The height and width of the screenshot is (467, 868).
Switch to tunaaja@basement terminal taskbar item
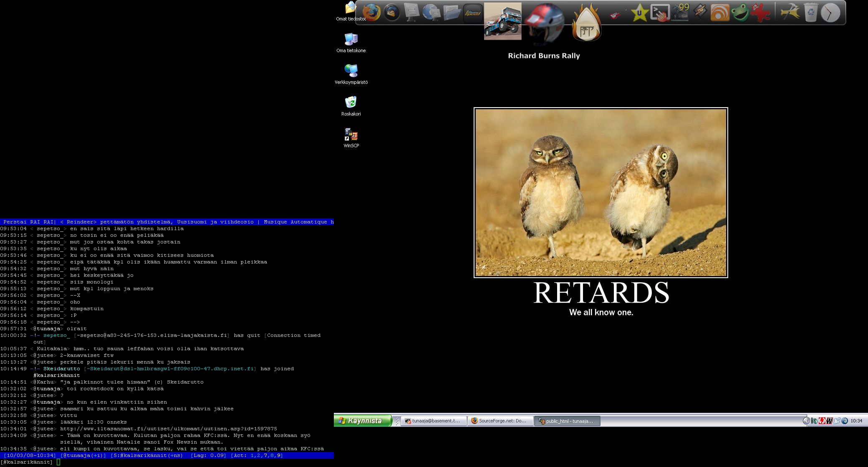433,421
